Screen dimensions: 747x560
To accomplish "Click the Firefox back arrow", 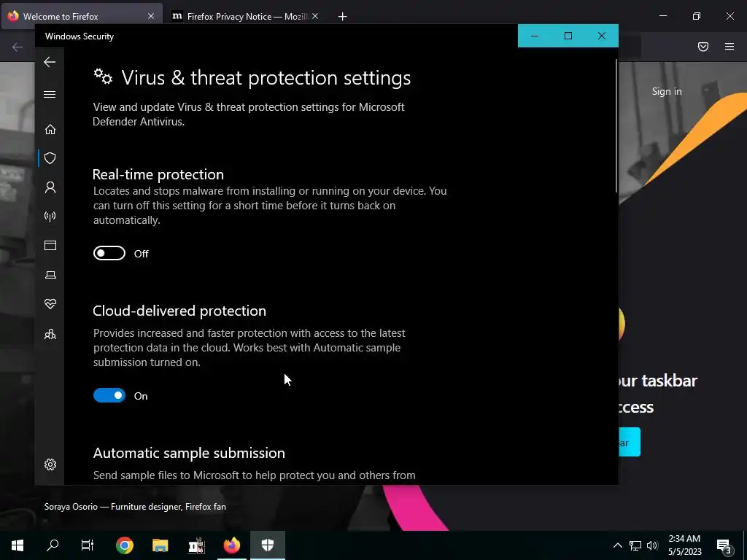I will pyautogui.click(x=18, y=47).
